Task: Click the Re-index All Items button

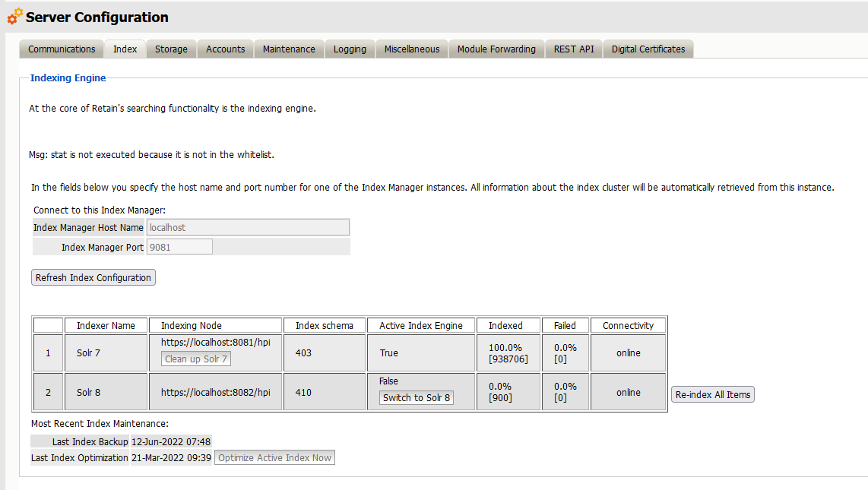Action: tap(712, 394)
